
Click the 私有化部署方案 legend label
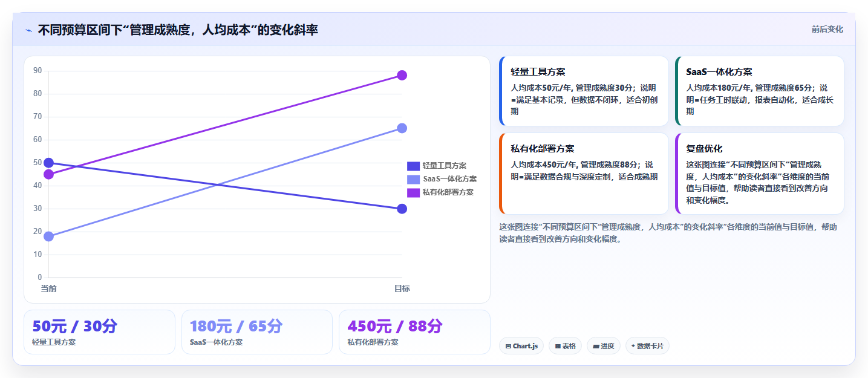tap(448, 192)
